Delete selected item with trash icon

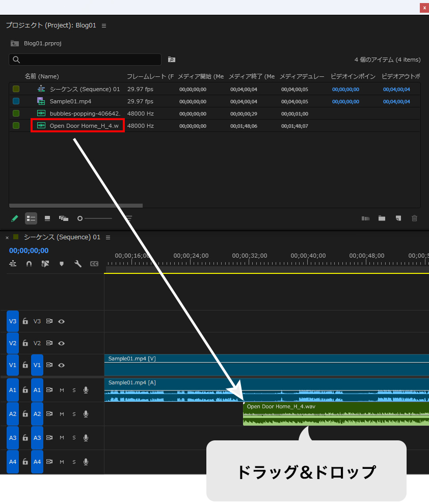pos(415,218)
